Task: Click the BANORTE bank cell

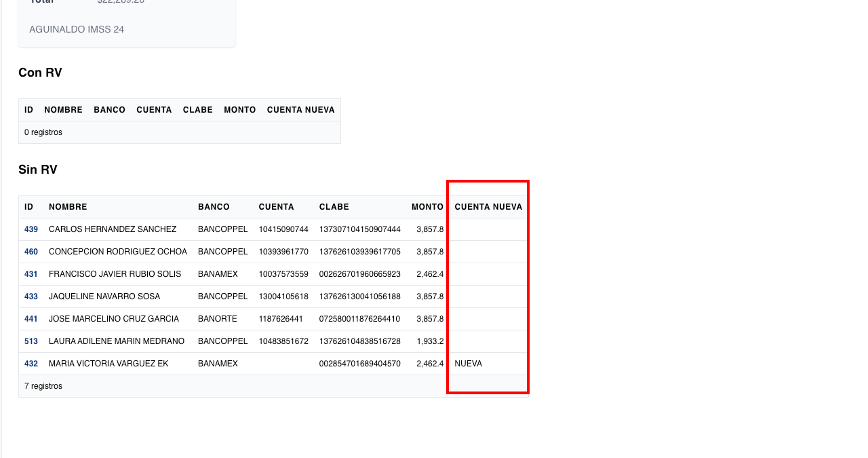Action: (217, 319)
